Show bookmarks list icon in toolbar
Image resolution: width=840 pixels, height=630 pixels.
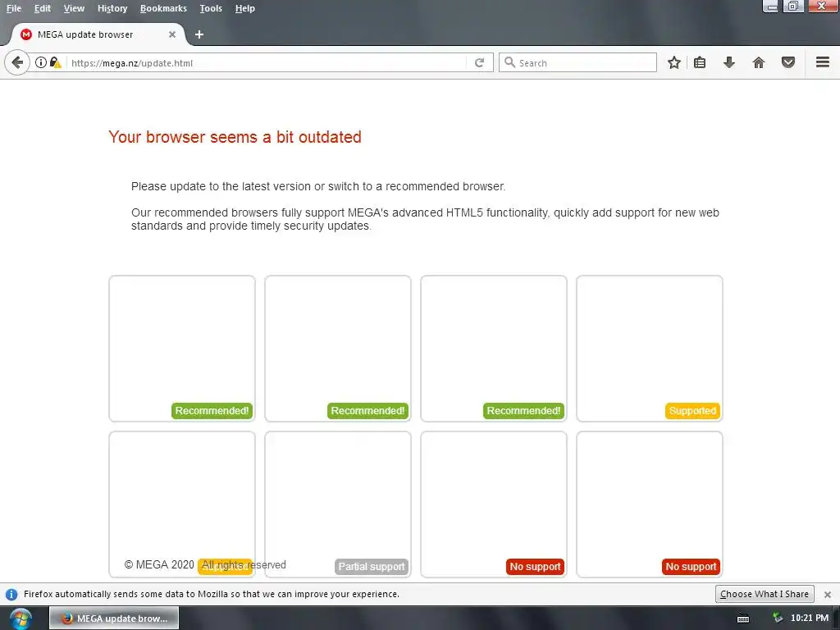click(x=699, y=62)
